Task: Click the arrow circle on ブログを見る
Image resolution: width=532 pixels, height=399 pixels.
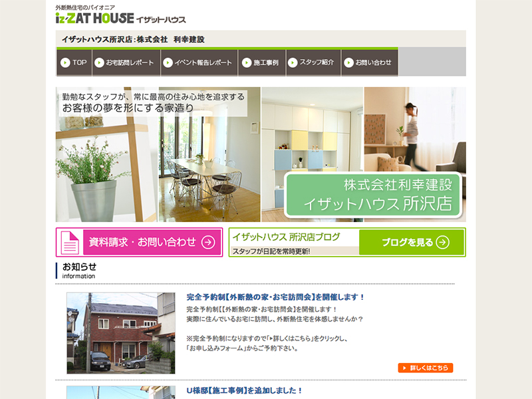Action: point(442,242)
